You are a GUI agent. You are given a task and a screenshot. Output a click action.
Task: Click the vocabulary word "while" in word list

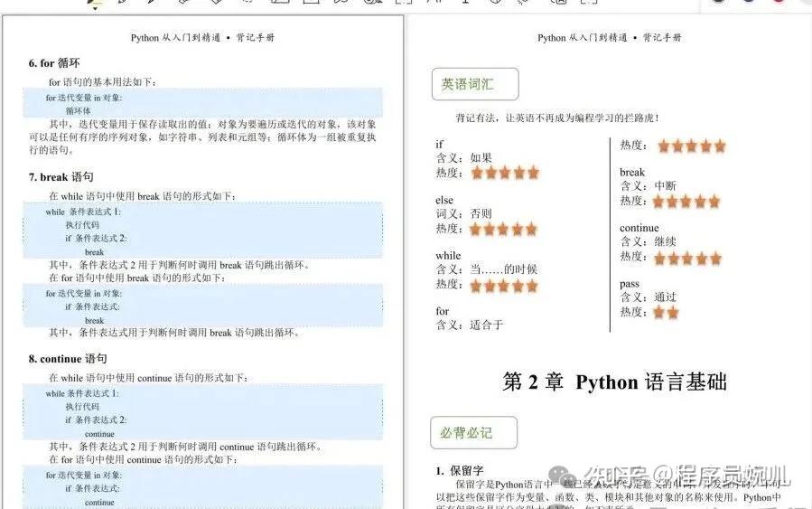click(448, 256)
